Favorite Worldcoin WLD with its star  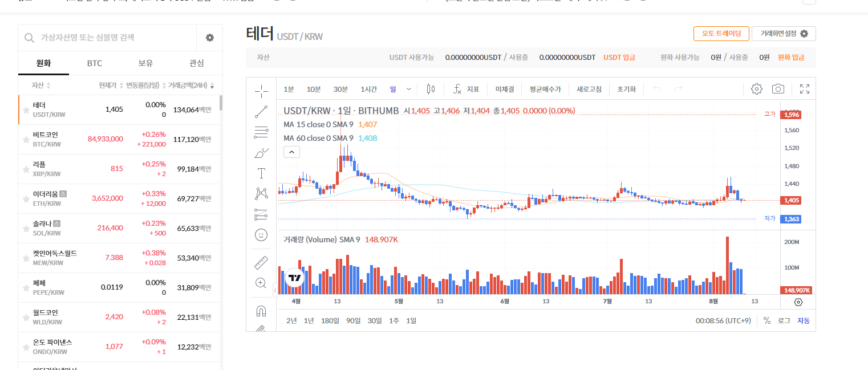tap(26, 318)
